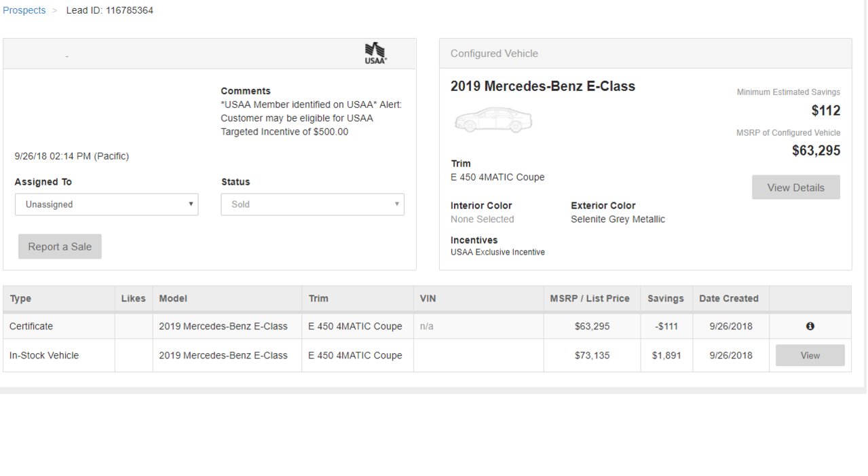Click the Lead ID 116785364 text
The height and width of the screenshot is (476, 868).
(109, 10)
